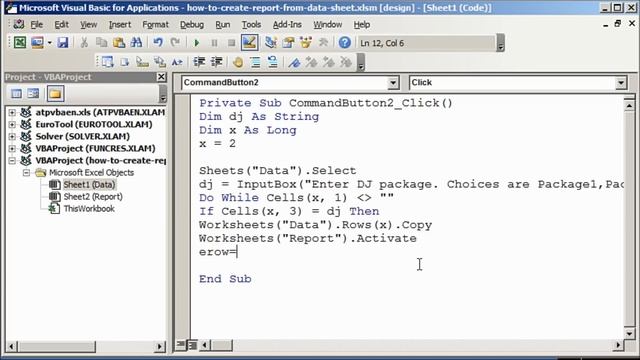The image size is (640, 360).
Task: Open the Tools menu
Action: (251, 25)
